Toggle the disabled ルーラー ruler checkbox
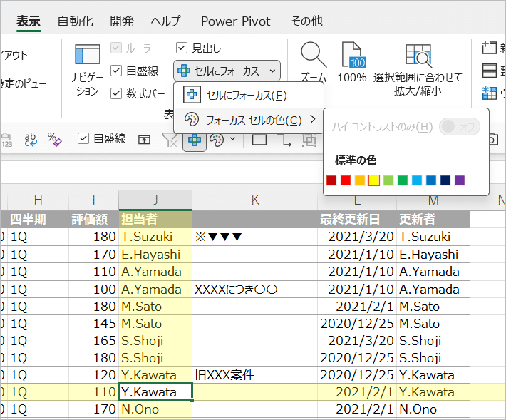Screen dimensions: 506x420 pos(116,48)
